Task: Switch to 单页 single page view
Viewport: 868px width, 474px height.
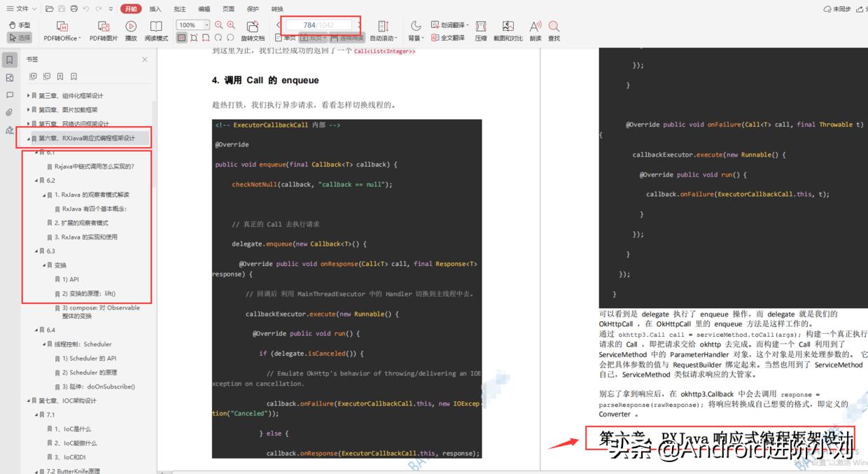Action: (287, 37)
